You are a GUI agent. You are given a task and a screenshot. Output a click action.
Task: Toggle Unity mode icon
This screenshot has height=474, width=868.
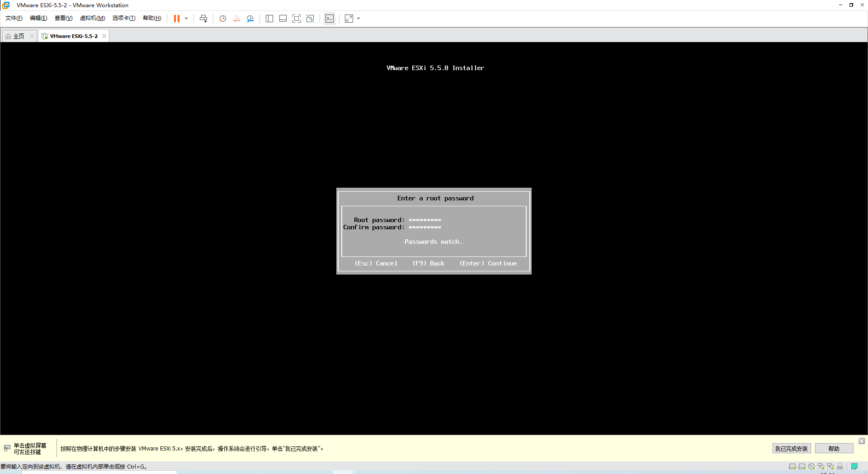[x=310, y=19]
